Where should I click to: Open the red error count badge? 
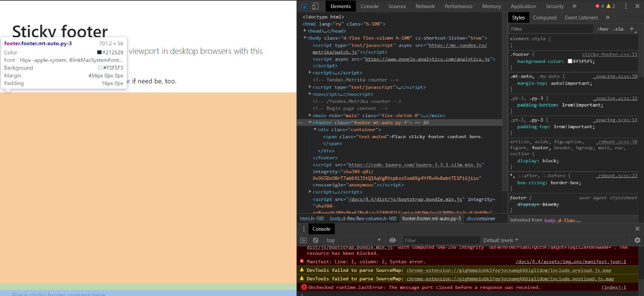[599, 6]
